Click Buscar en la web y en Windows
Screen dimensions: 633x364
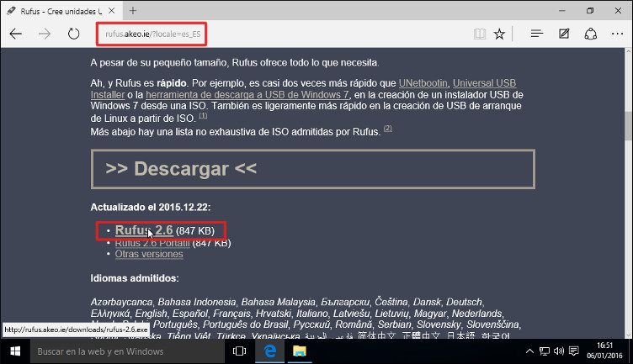[x=127, y=351]
